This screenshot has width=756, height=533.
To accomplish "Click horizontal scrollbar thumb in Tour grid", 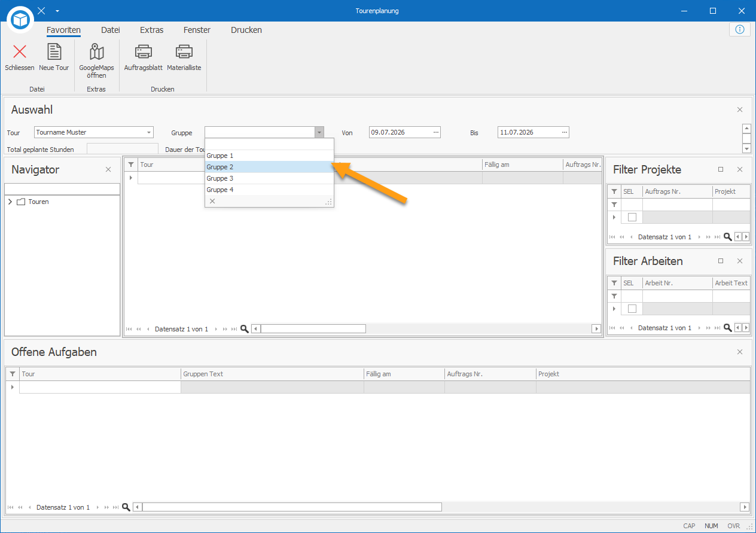I will click(313, 329).
